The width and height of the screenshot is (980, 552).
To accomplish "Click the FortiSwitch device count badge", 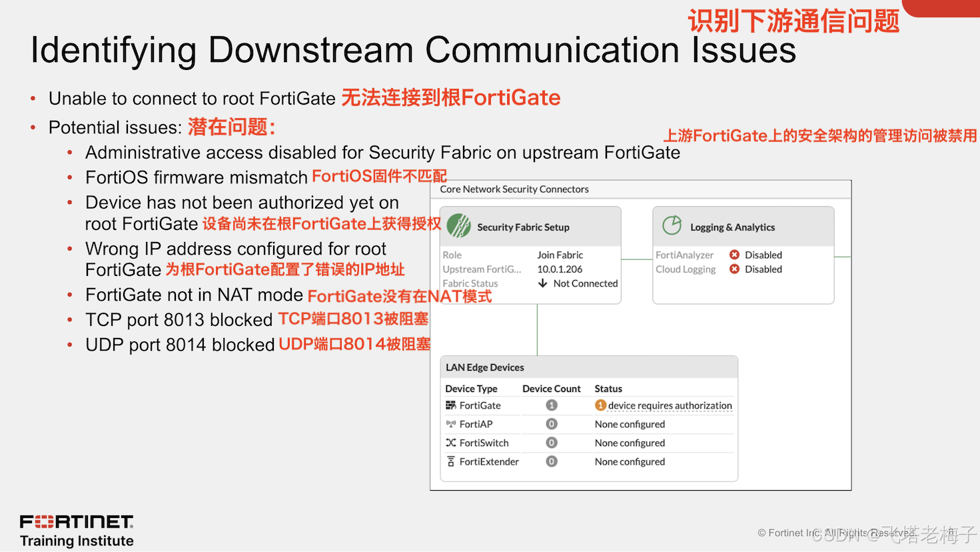I will point(552,443).
